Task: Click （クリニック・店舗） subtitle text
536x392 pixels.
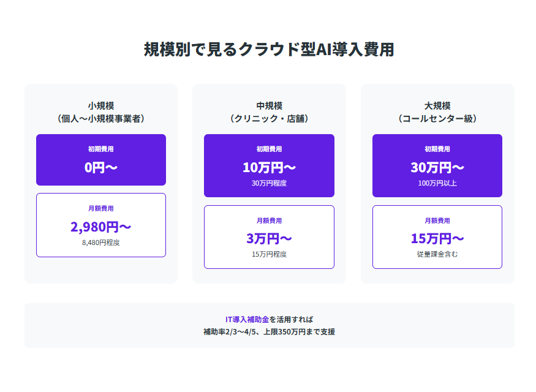Action: click(269, 118)
